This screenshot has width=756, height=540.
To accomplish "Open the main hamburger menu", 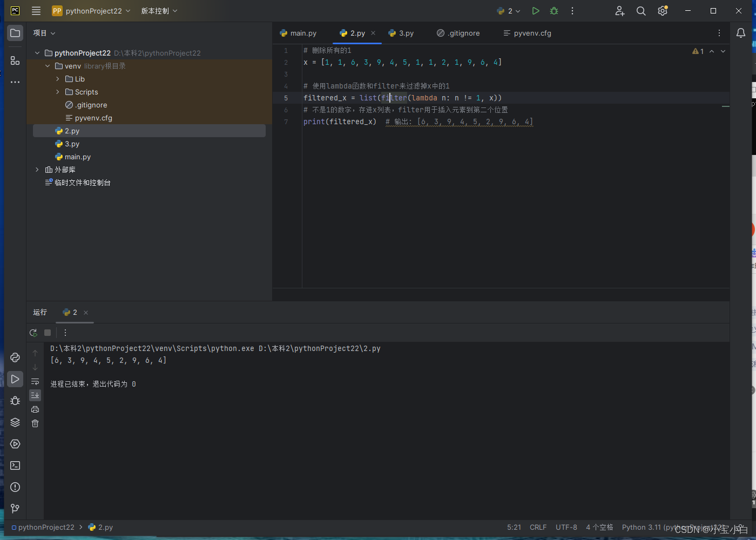I will (36, 11).
